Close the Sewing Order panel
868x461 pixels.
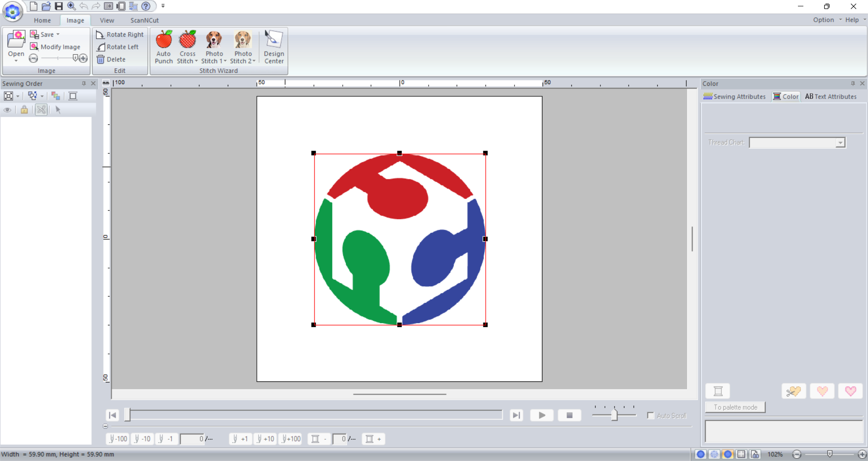coord(93,84)
